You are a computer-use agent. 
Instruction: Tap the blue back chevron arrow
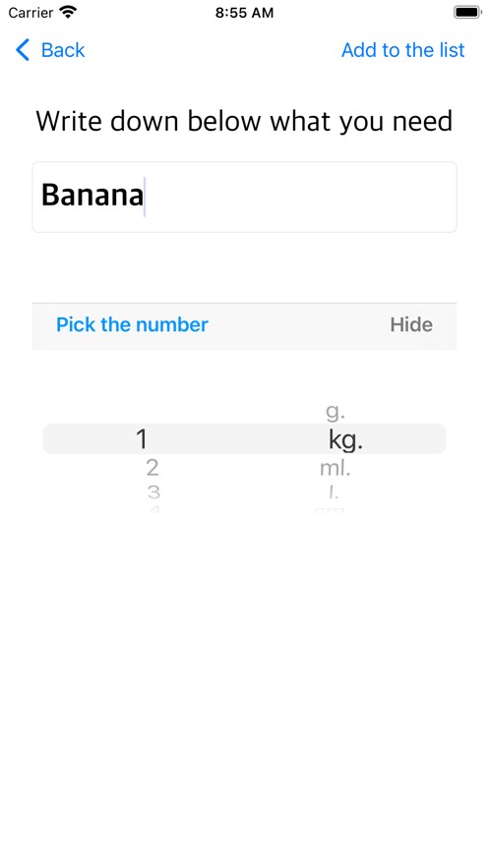[x=23, y=50]
